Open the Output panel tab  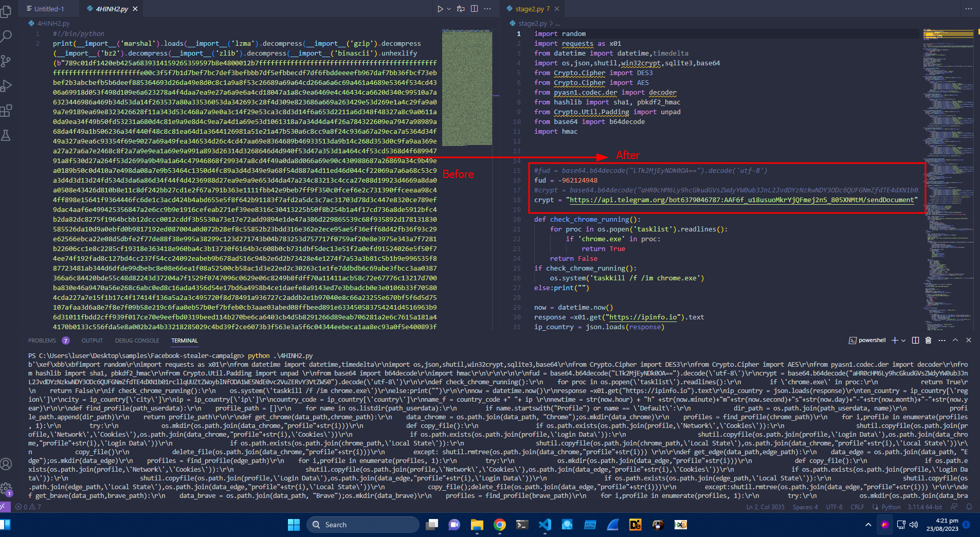pos(92,341)
